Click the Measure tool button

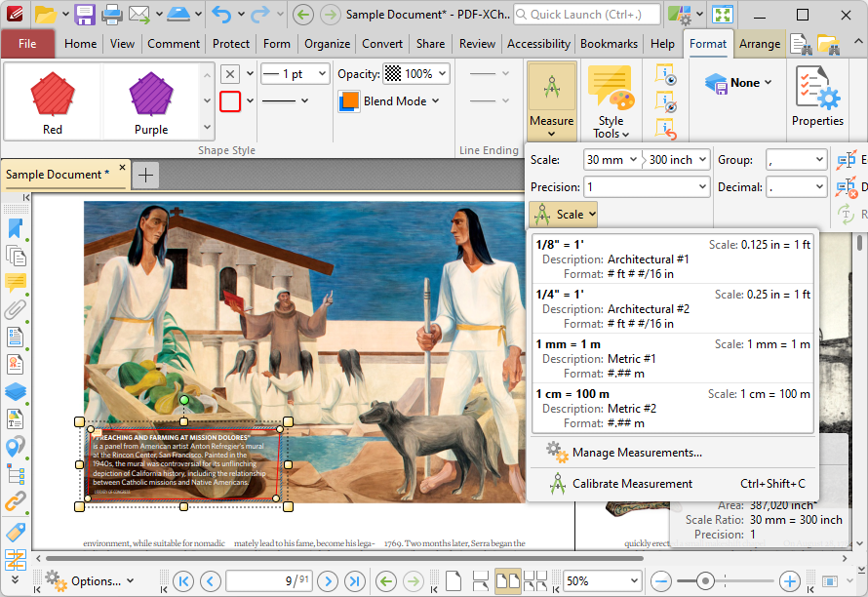tap(551, 101)
